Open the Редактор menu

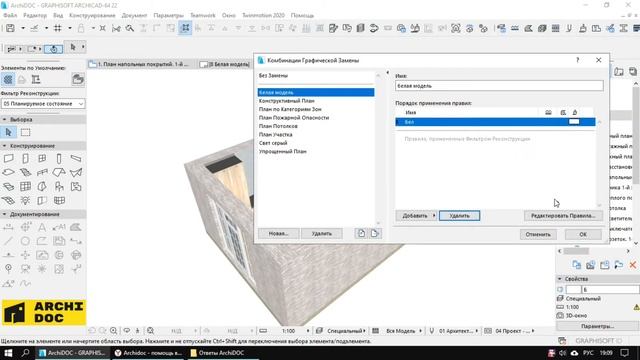[35, 15]
